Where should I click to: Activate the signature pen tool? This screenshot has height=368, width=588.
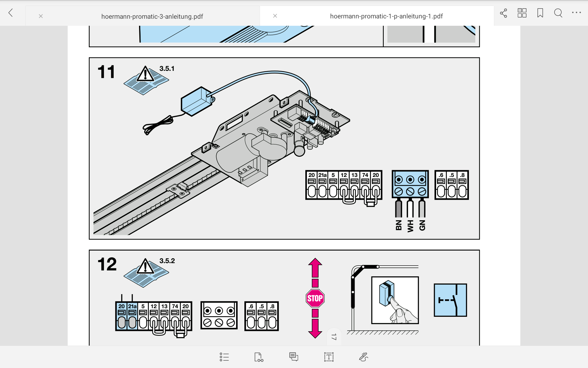pyautogui.click(x=363, y=357)
